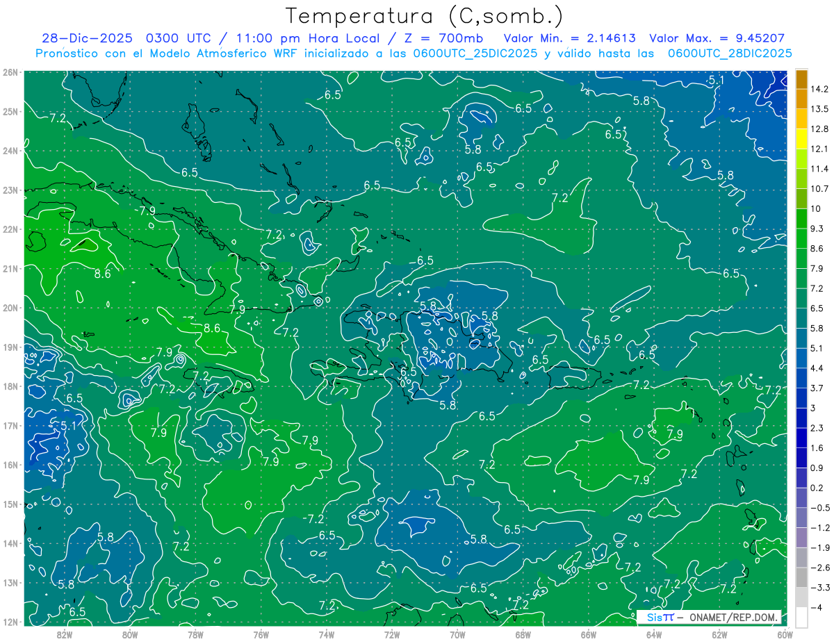Click the 12N latitude axis label
Screen dimensions: 834x644
click(x=10, y=622)
